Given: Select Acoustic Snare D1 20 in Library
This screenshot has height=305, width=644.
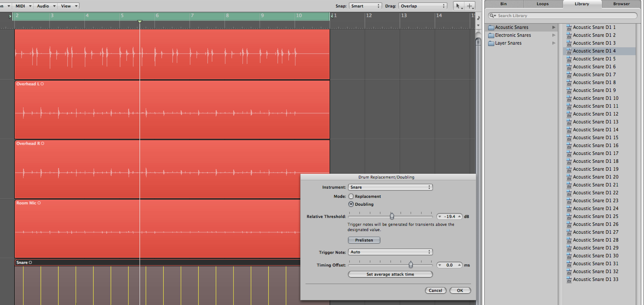Looking at the screenshot, I should 599,177.
